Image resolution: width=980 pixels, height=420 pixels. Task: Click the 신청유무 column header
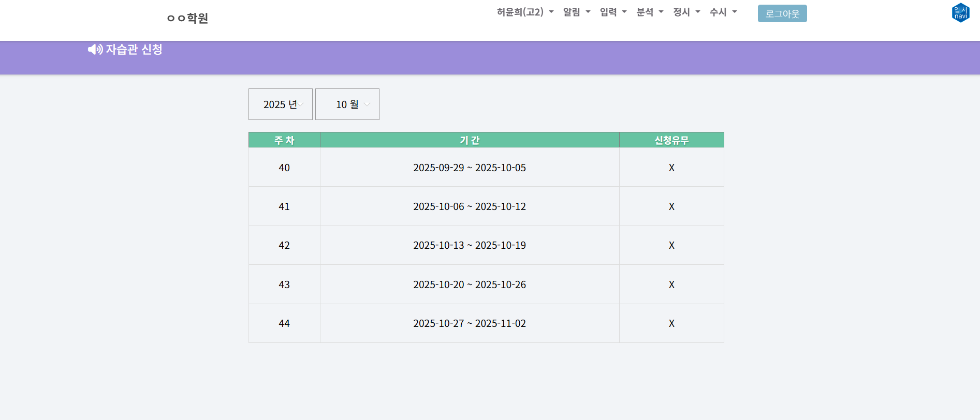(x=671, y=140)
